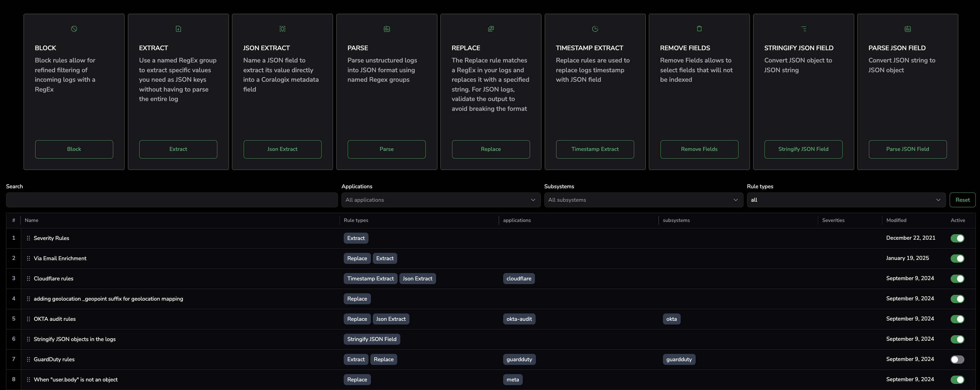Disable the Severity Rules active toggle
The image size is (980, 390).
point(957,238)
